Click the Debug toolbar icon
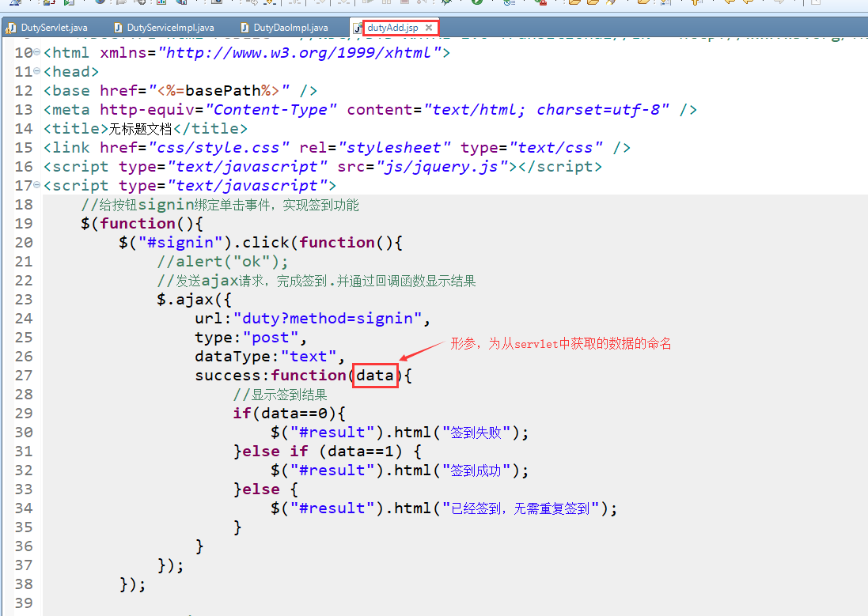The height and width of the screenshot is (616, 868). point(445,4)
